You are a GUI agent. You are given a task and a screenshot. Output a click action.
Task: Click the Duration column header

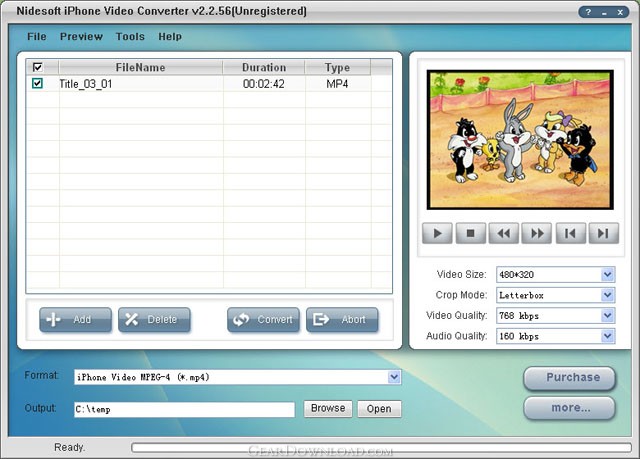[264, 67]
